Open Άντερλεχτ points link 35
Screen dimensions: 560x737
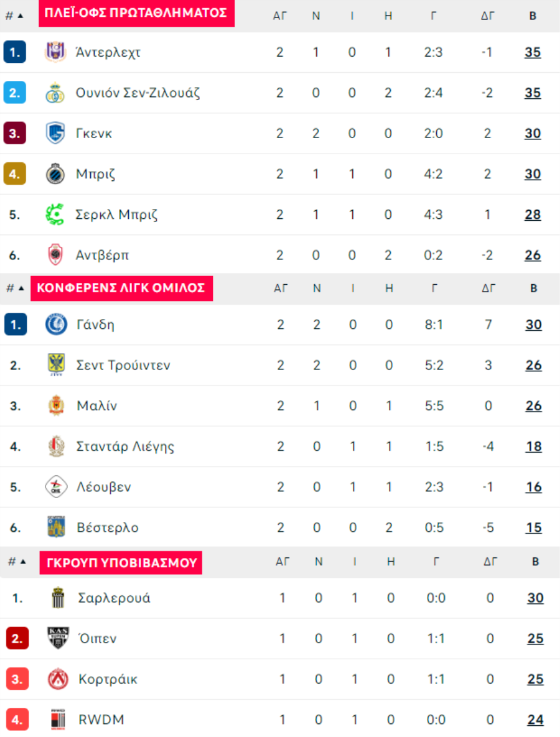coord(533,52)
